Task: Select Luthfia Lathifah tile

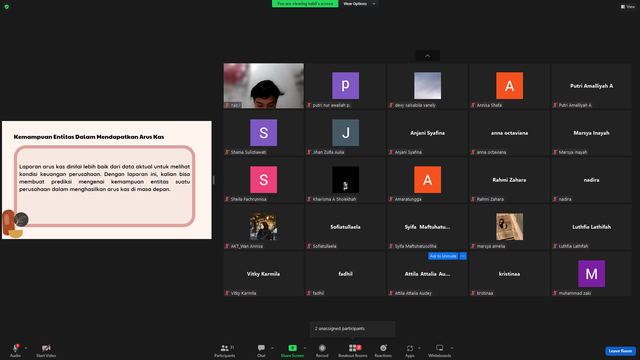Action: click(591, 227)
